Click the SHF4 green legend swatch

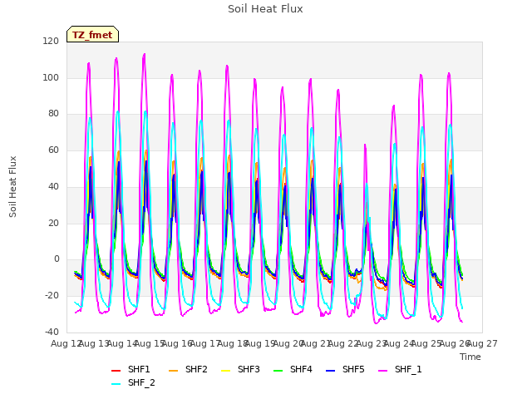[278, 371]
